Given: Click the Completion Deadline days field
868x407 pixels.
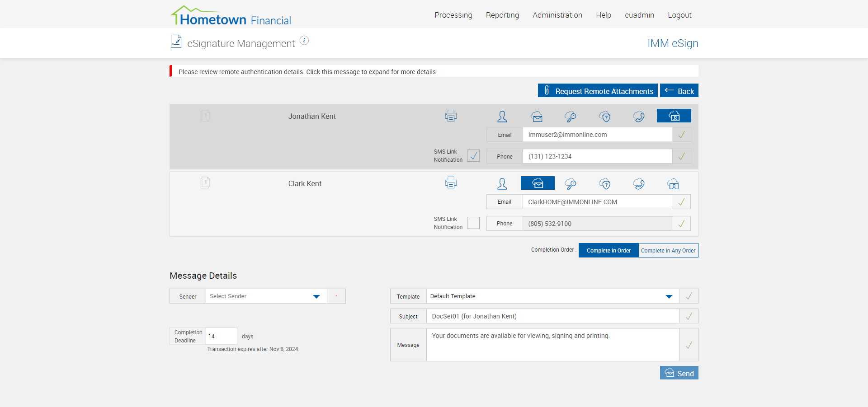Looking at the screenshot, I should (x=221, y=337).
